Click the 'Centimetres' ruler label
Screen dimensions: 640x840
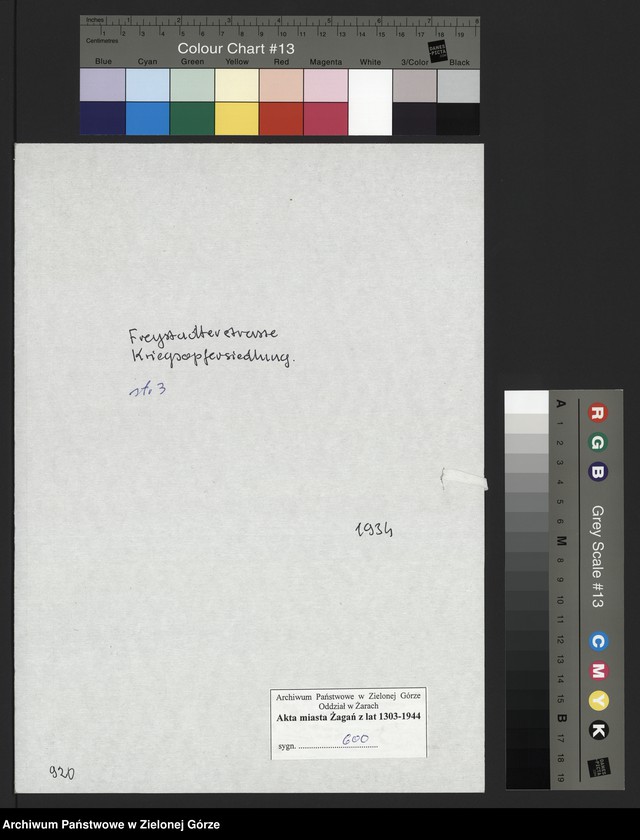[102, 41]
